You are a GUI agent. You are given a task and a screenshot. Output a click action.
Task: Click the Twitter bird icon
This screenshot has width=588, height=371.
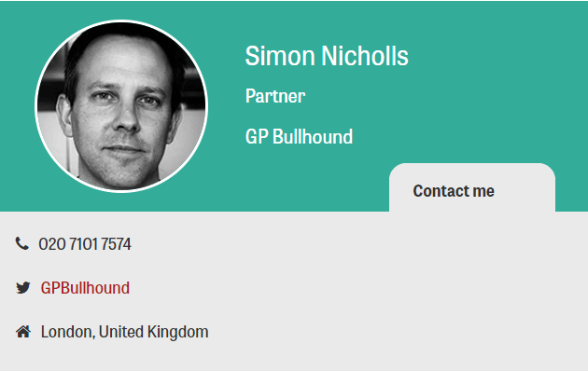(x=23, y=287)
